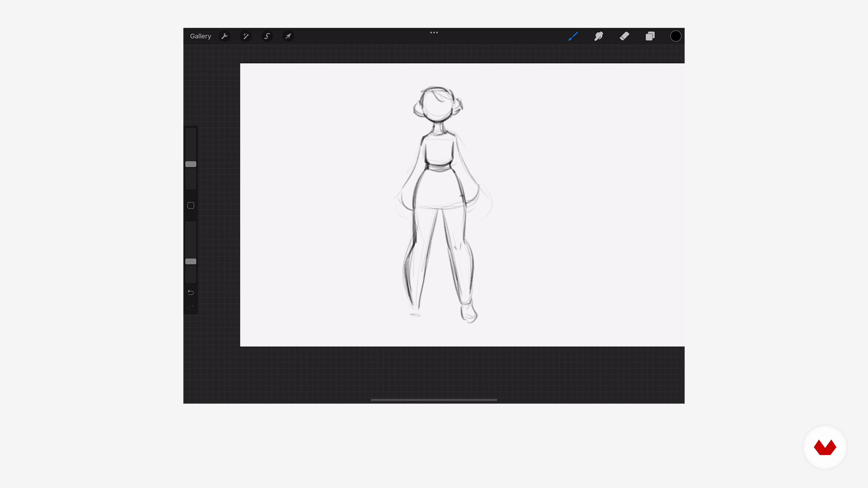
Task: Activate the Selection tool
Action: (x=267, y=36)
